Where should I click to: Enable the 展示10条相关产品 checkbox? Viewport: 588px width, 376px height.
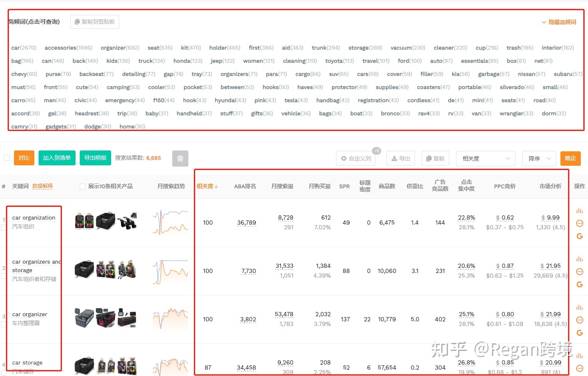tap(82, 186)
